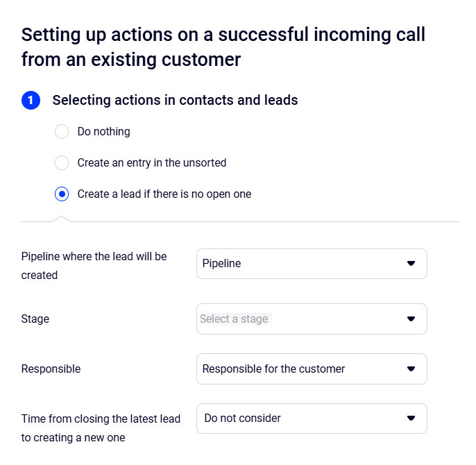
Task: Open the "Do not consider" dropdown
Action: 311,418
